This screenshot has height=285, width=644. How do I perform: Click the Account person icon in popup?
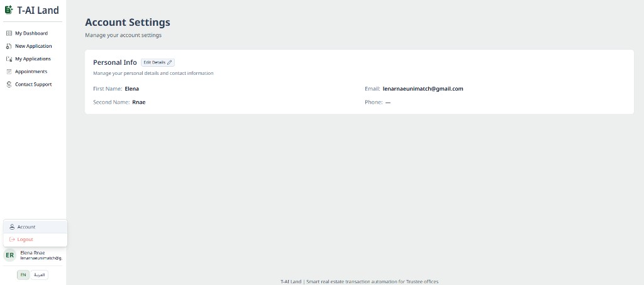(x=12, y=226)
